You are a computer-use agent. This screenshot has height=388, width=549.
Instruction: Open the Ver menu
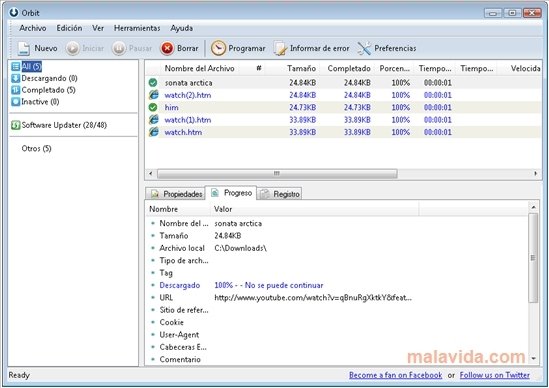(x=98, y=28)
